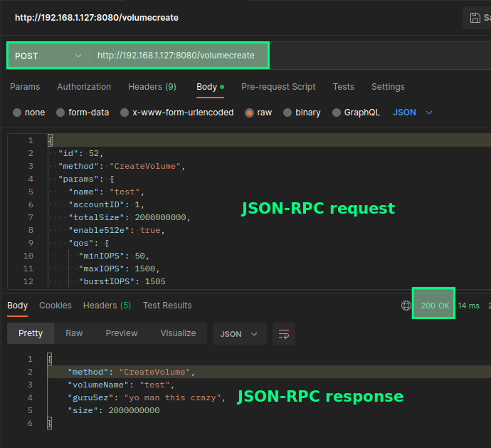Click the "size": 2000000000 response line
This screenshot has height=448, width=491.
click(114, 411)
